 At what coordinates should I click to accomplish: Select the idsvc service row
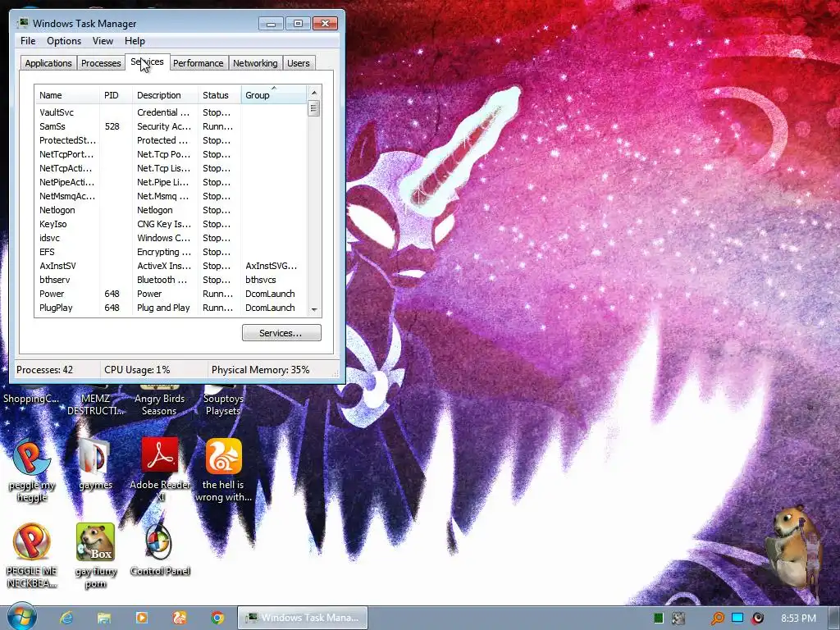coord(171,238)
